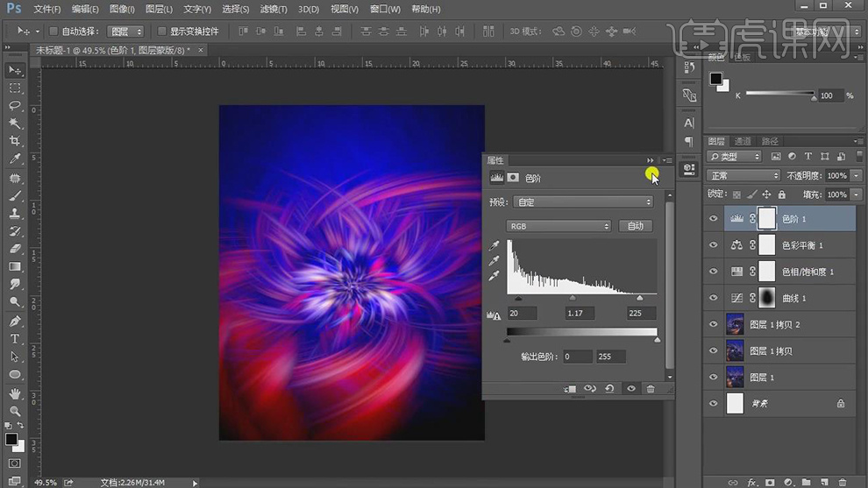Click the midtone input slider triangle
This screenshot has width=868, height=488.
573,298
